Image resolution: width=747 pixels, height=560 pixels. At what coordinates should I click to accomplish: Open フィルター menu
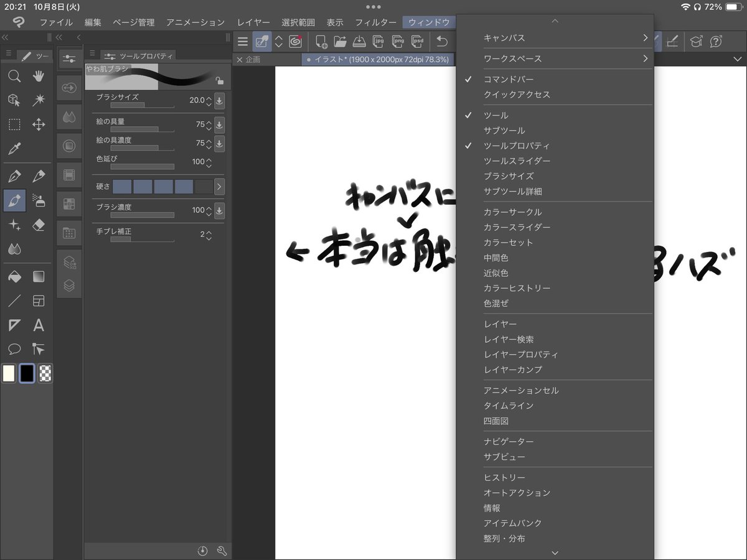click(375, 22)
